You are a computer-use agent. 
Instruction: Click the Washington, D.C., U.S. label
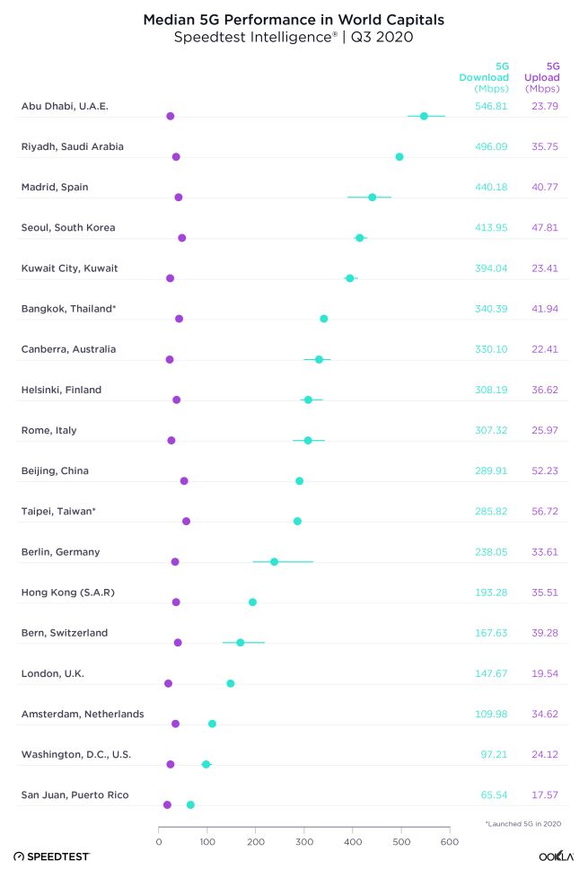(x=76, y=754)
